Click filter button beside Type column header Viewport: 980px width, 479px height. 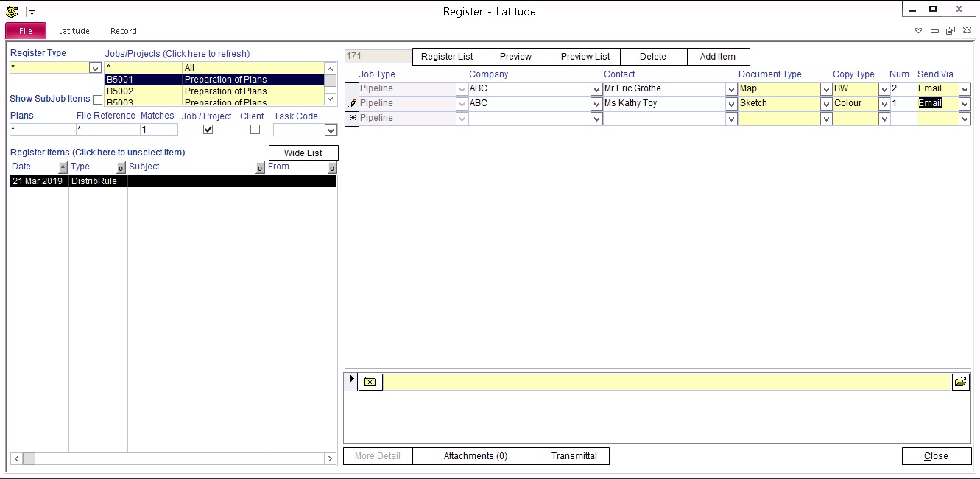coord(121,167)
